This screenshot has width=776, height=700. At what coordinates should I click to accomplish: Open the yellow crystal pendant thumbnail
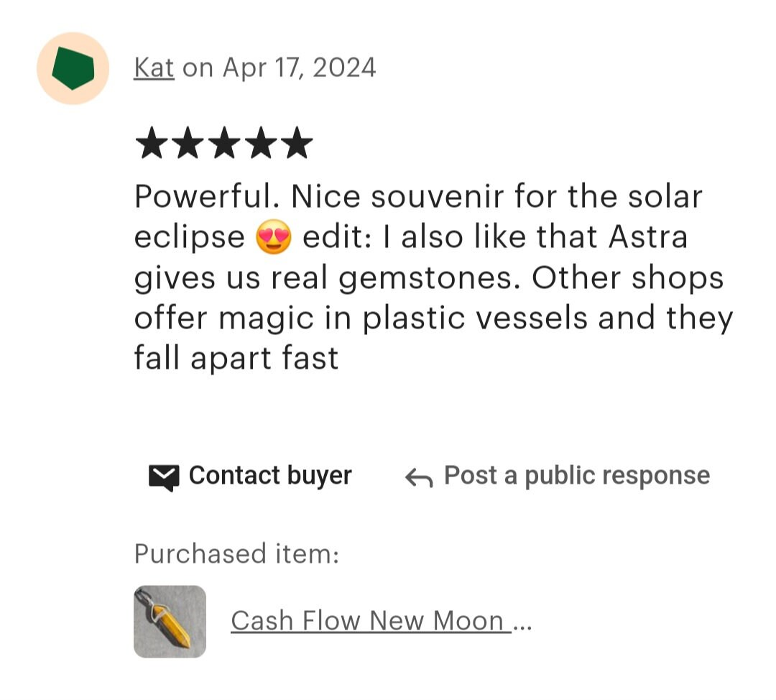pos(170,621)
